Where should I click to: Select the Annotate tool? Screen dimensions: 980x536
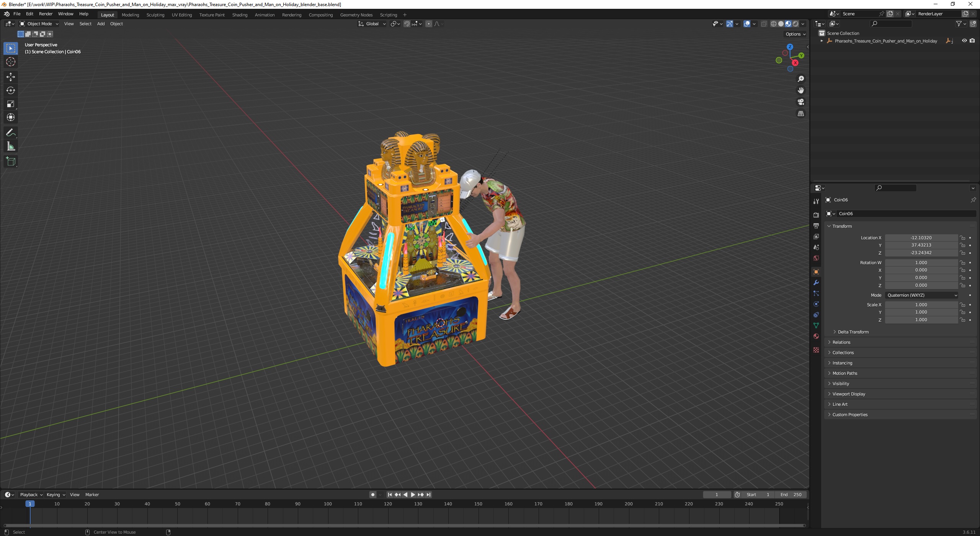[11, 133]
